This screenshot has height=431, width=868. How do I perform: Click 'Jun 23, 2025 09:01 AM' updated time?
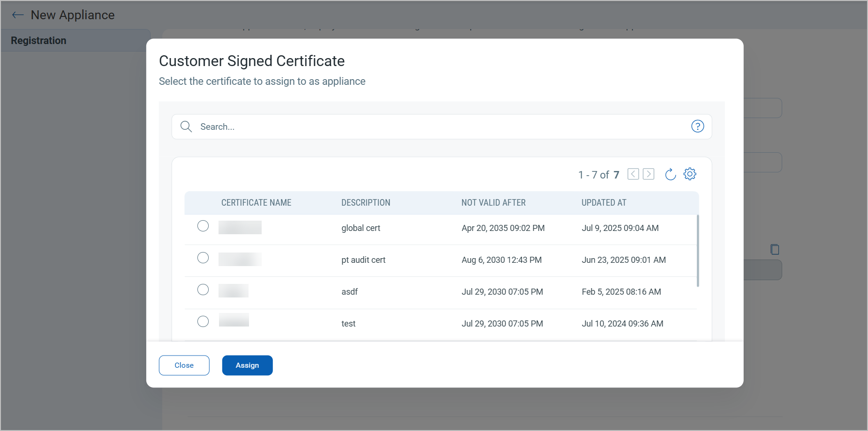click(x=624, y=260)
